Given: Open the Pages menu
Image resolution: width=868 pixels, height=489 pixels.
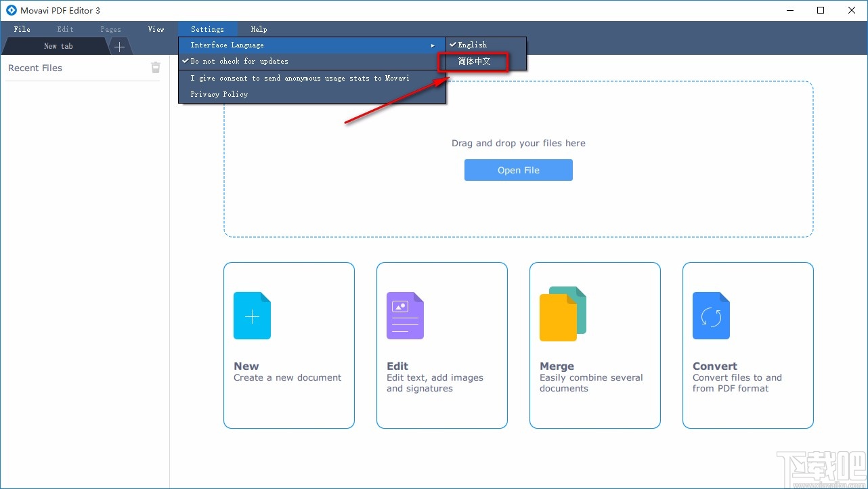Looking at the screenshot, I should point(110,29).
